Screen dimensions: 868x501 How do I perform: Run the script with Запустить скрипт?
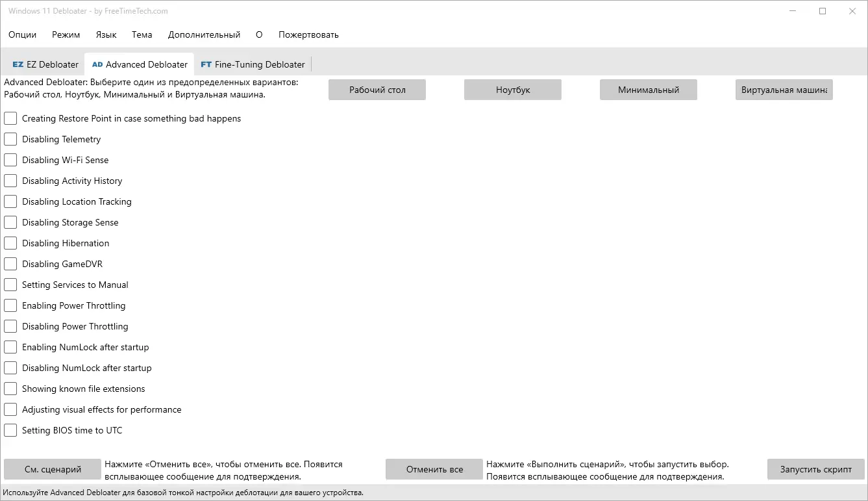(815, 469)
